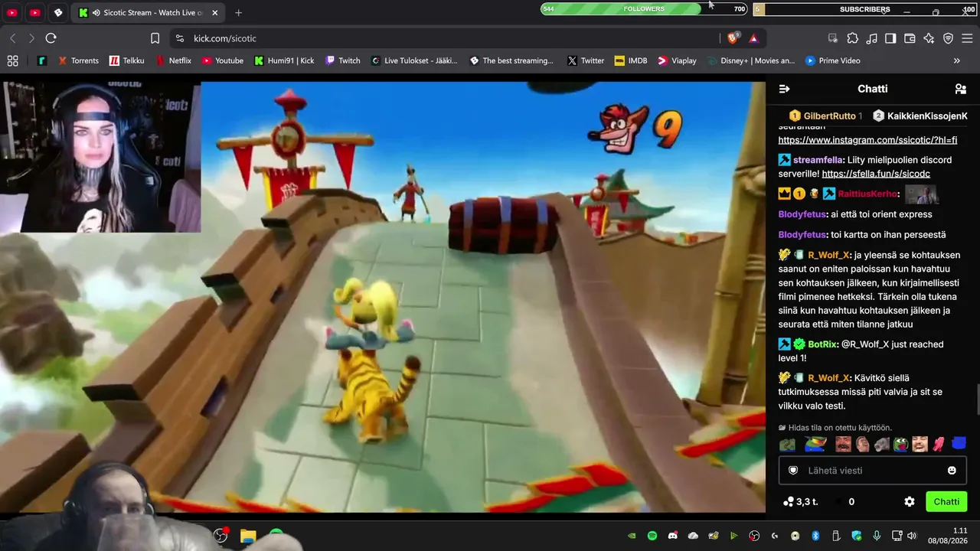Image resolution: width=980 pixels, height=551 pixels.
Task: Open Discord from the system tray
Action: 673,536
